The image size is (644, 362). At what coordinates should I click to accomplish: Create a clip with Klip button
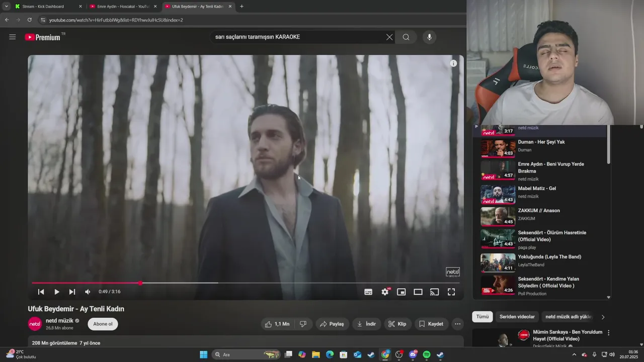coord(397,324)
